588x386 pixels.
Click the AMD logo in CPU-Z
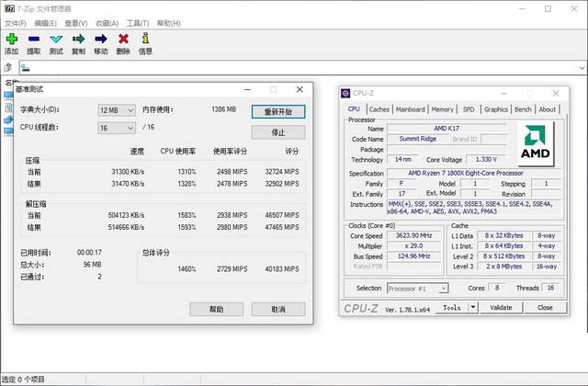click(535, 143)
